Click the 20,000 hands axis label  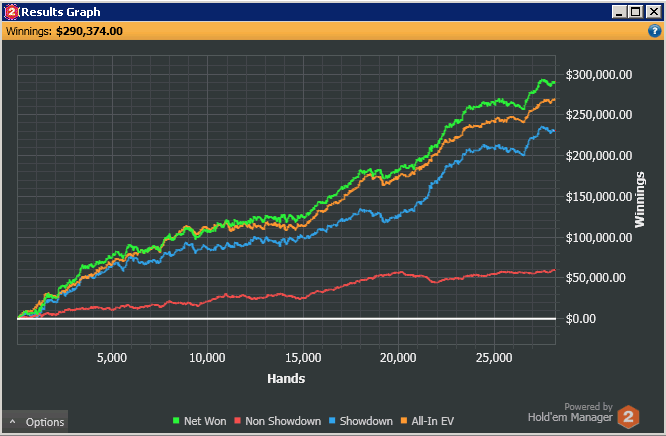point(398,357)
